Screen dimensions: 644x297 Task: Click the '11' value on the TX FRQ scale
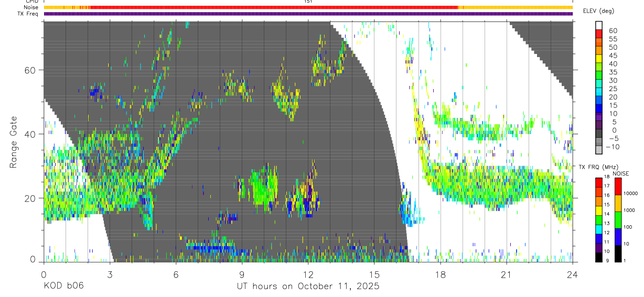click(x=607, y=242)
